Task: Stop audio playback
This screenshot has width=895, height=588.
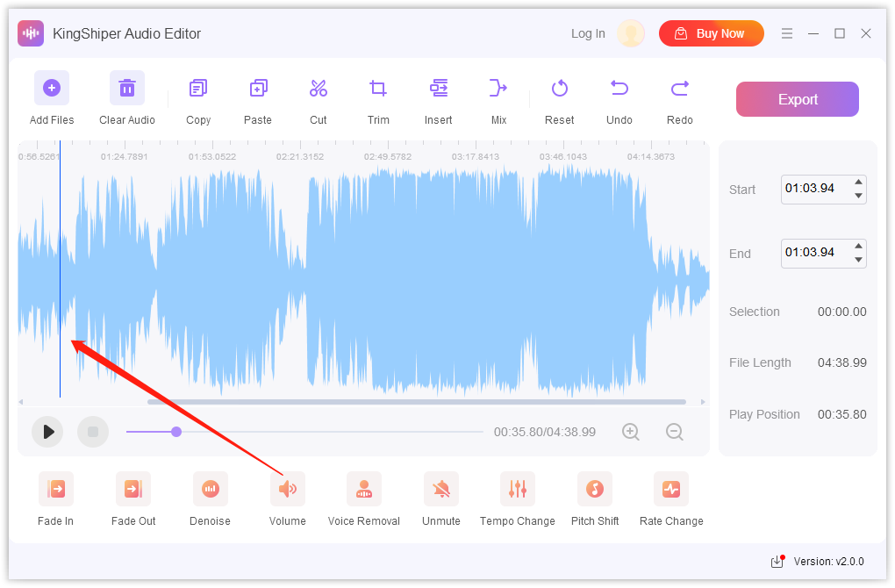Action: pos(93,432)
